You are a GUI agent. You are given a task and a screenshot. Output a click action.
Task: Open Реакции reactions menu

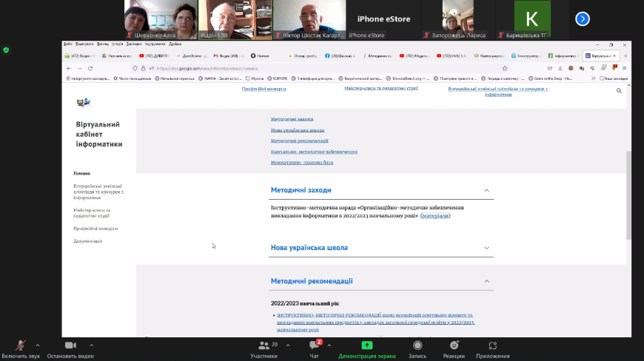454,349
